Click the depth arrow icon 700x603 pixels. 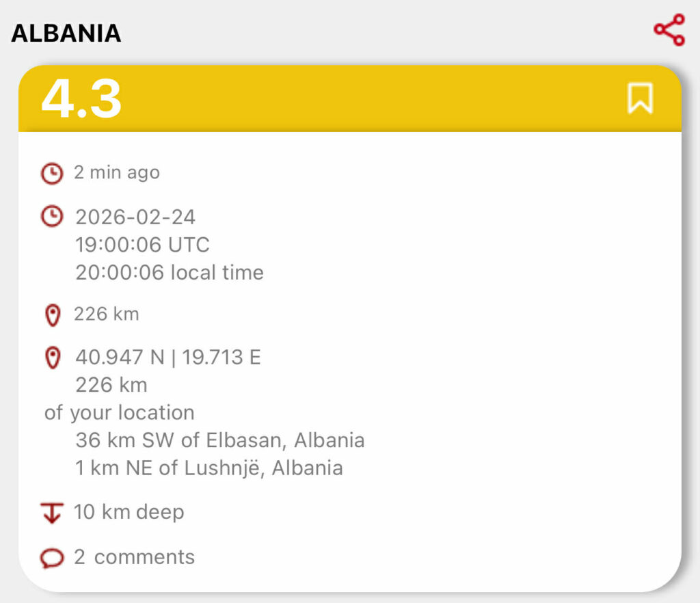(51, 512)
